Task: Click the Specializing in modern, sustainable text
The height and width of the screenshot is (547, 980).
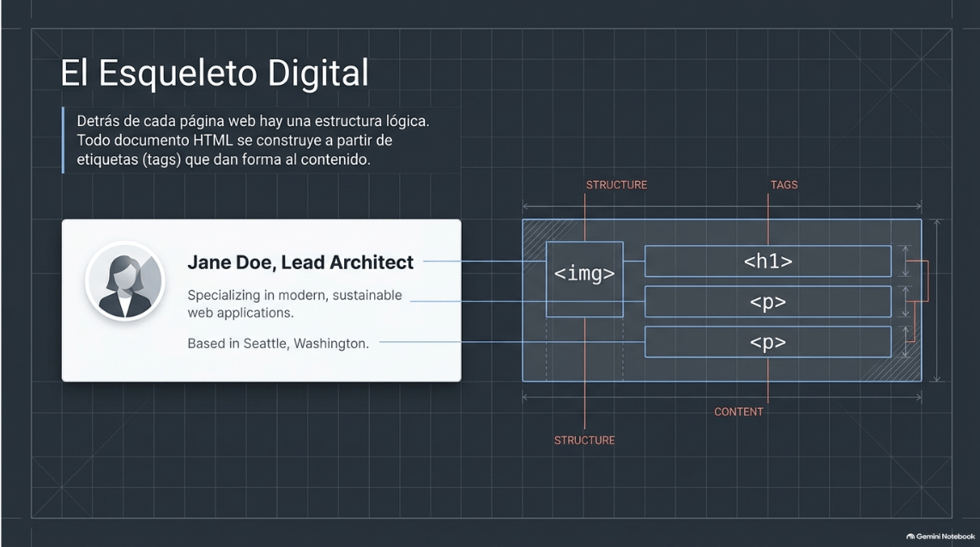Action: (294, 295)
